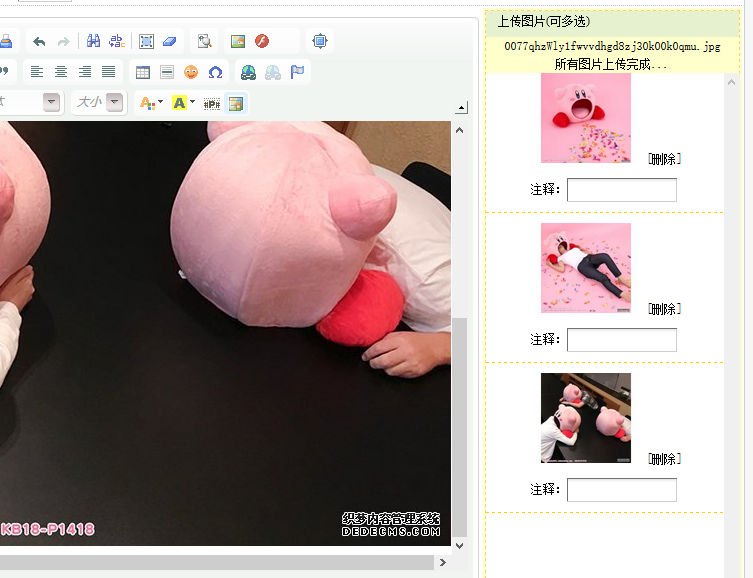Delete the lying person thumbnail image
Viewport: 753px width, 578px height.
(665, 309)
